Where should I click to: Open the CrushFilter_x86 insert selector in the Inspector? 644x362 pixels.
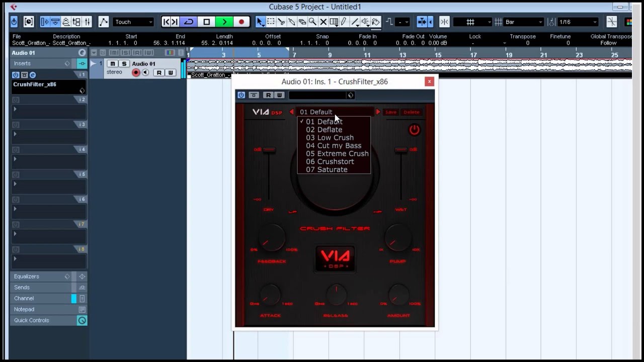(x=49, y=87)
